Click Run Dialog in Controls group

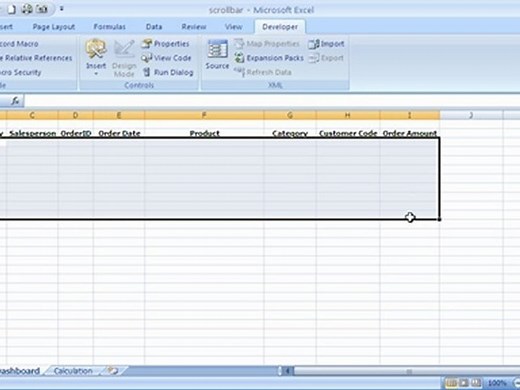168,72
